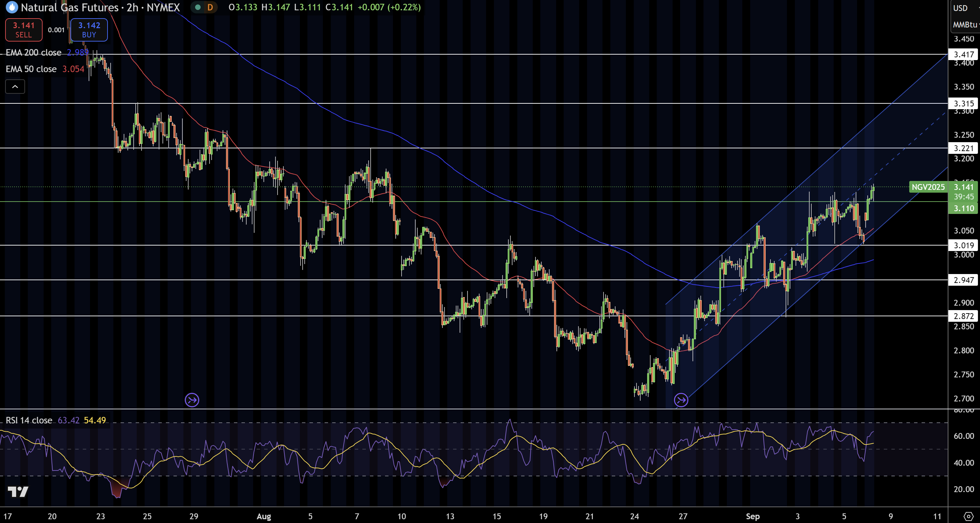This screenshot has height=523, width=980.
Task: Click the RSI 60.00 axis label
Action: click(x=964, y=436)
